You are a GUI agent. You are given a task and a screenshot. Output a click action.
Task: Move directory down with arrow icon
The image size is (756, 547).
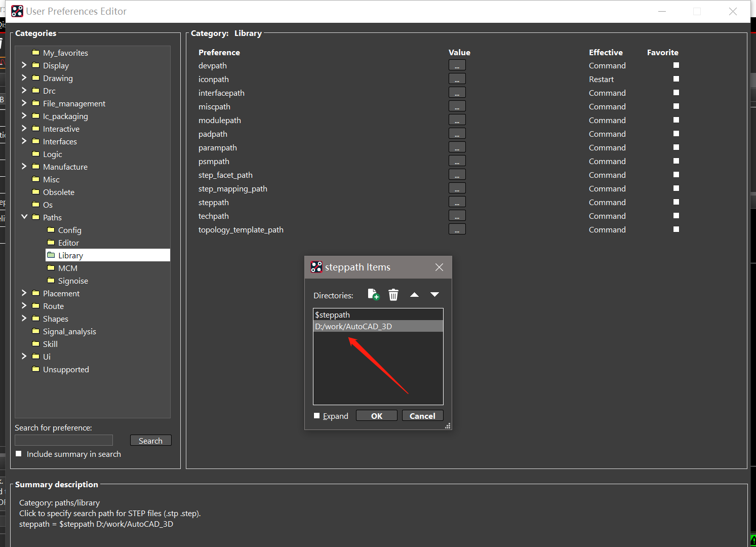[434, 295]
